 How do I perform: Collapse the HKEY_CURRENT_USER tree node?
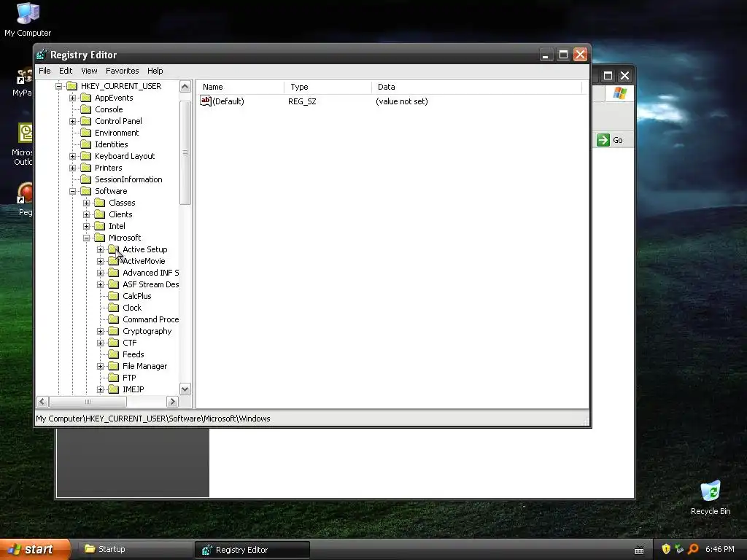click(58, 86)
